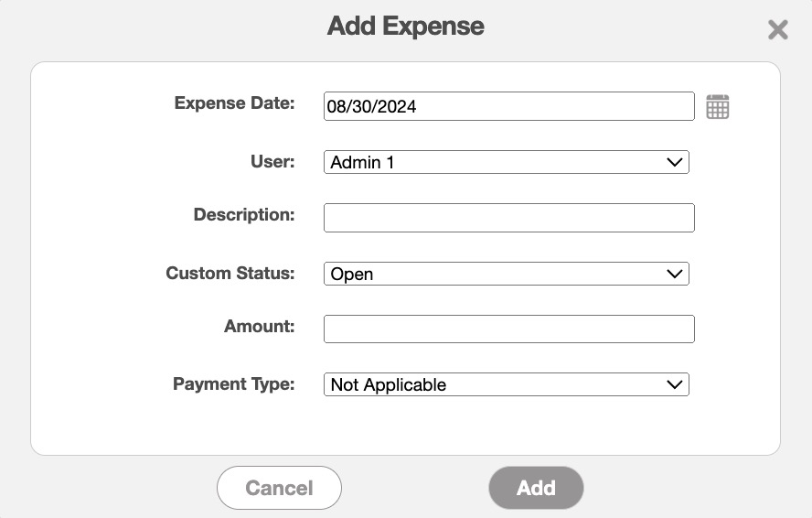This screenshot has height=518, width=812.
Task: Click the "User:" field label
Action: pyautogui.click(x=272, y=162)
